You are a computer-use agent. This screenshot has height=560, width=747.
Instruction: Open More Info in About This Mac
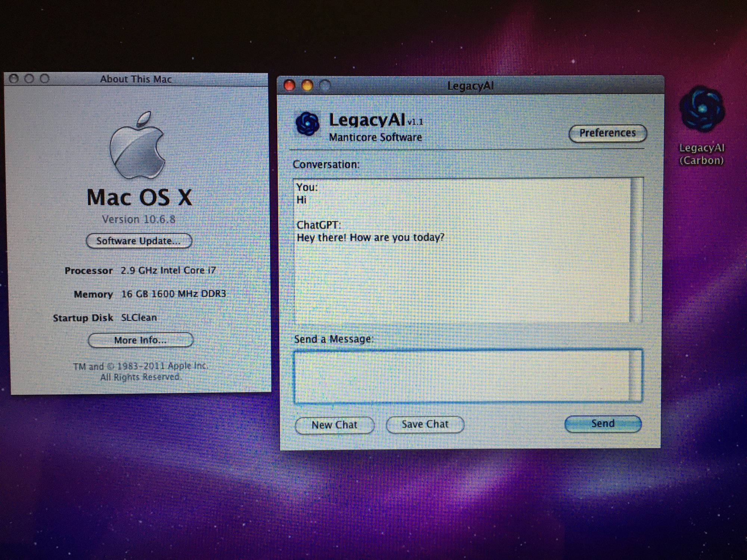[x=140, y=340]
